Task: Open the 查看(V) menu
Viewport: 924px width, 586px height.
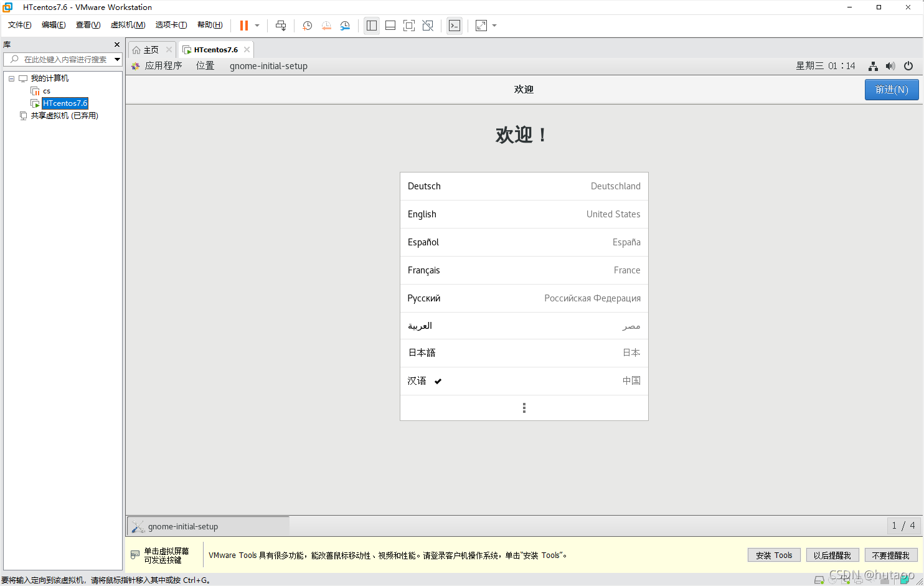Action: coord(88,25)
